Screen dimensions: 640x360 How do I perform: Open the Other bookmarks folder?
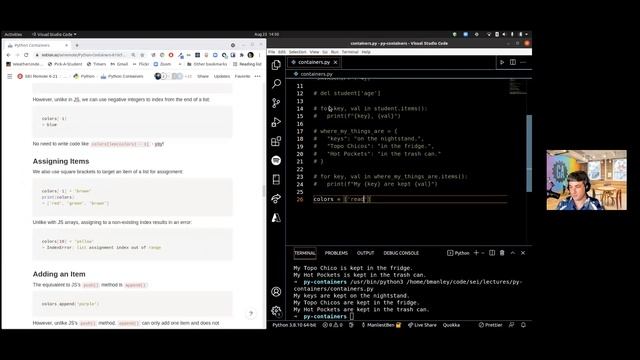coord(207,64)
